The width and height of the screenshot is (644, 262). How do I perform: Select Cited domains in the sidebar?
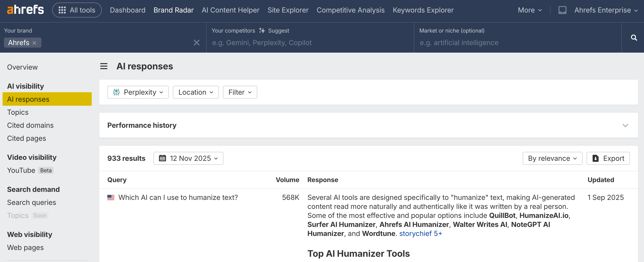coord(30,125)
